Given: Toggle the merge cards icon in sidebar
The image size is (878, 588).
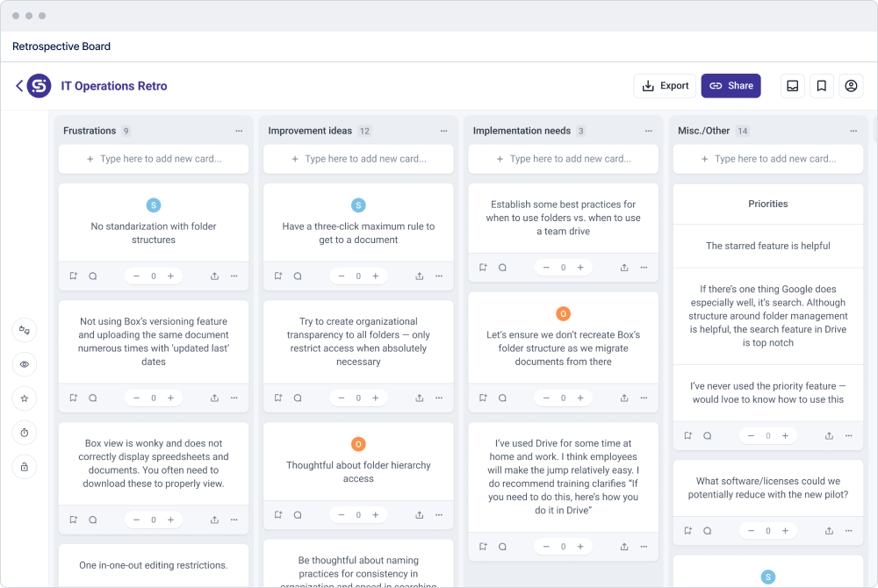Looking at the screenshot, I should pyautogui.click(x=25, y=330).
